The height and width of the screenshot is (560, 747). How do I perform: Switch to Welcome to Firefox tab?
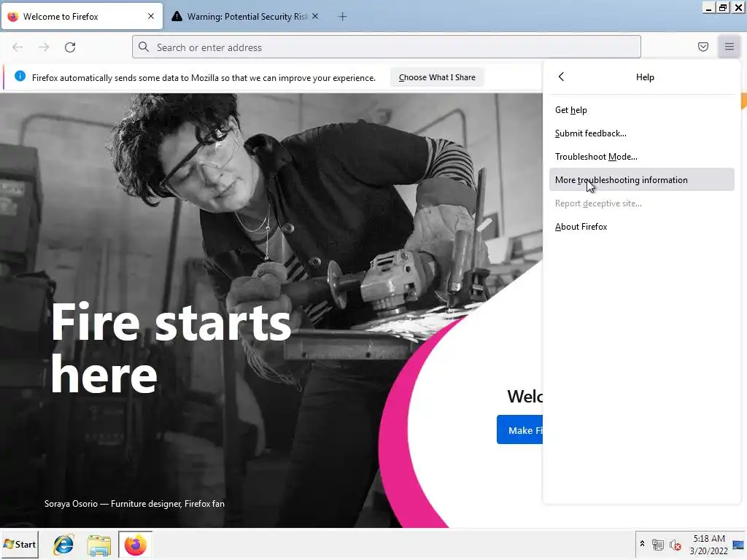point(82,17)
